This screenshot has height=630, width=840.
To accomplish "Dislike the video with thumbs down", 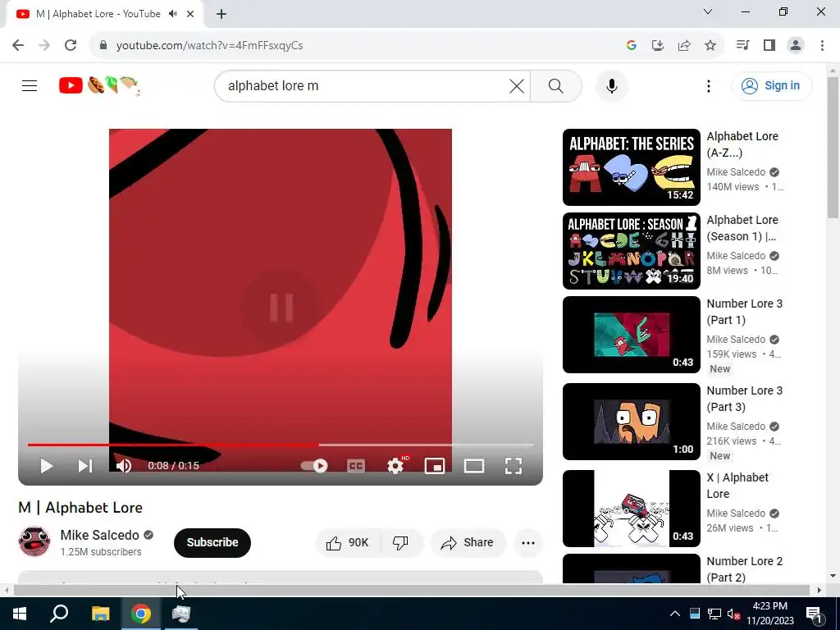I will click(x=400, y=543).
